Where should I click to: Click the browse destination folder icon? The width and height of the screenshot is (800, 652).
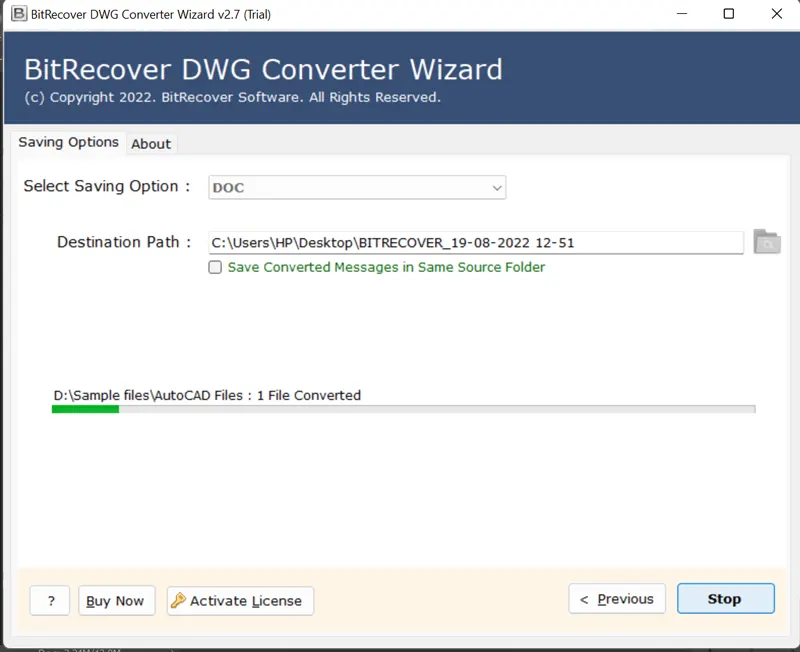(x=767, y=242)
